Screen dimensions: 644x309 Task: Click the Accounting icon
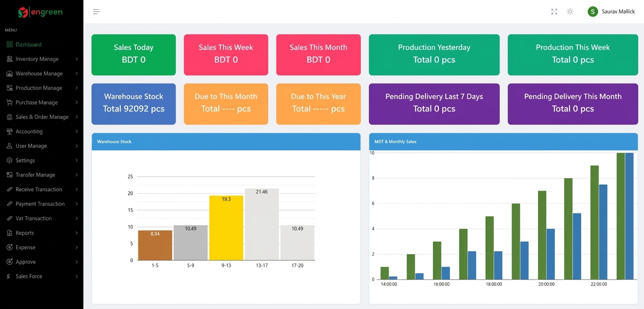(x=10, y=131)
